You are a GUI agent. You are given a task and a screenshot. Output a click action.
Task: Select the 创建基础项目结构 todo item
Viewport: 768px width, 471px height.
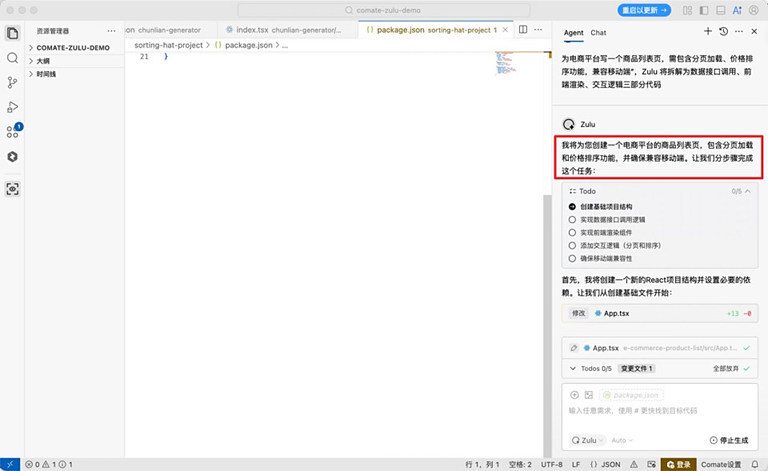pyautogui.click(x=606, y=207)
